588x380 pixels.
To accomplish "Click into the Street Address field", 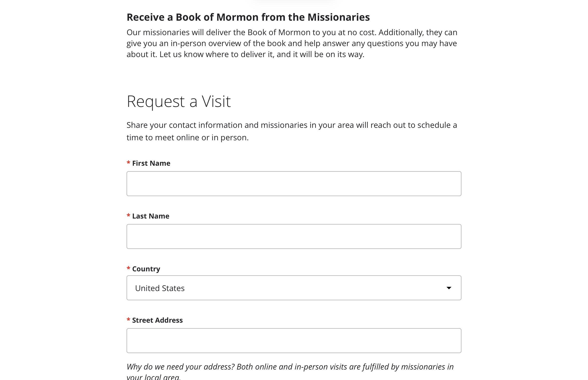I will [x=294, y=341].
